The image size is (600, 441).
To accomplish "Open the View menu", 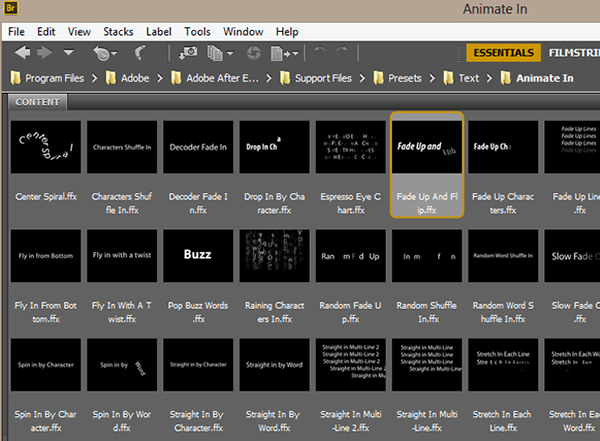I will point(79,31).
